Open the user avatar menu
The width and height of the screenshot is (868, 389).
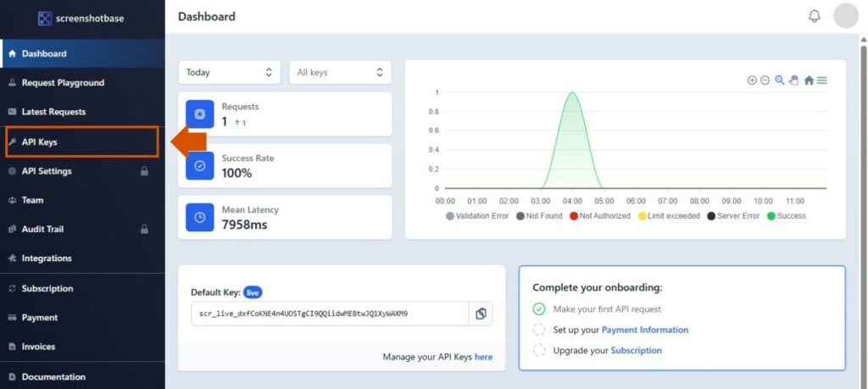pos(846,16)
